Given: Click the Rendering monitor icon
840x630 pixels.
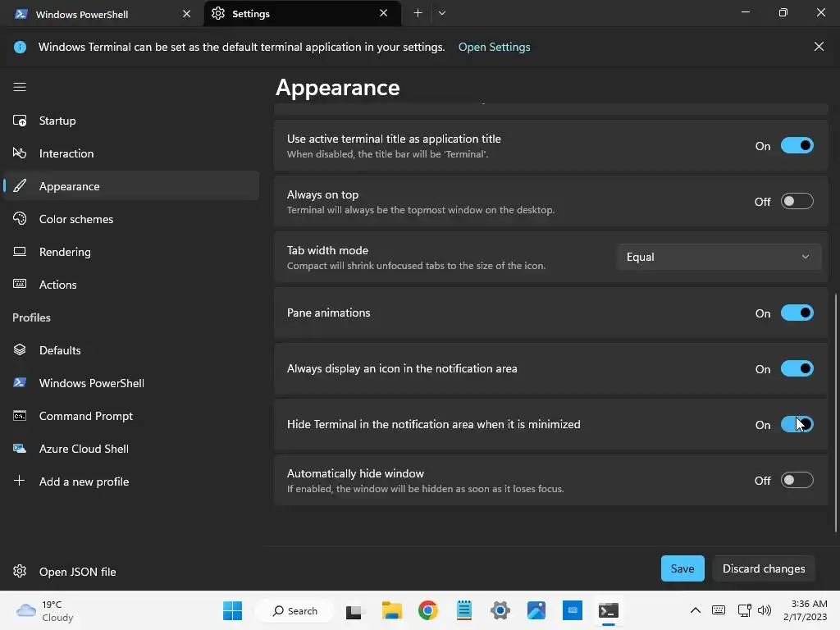Looking at the screenshot, I should (x=20, y=251).
